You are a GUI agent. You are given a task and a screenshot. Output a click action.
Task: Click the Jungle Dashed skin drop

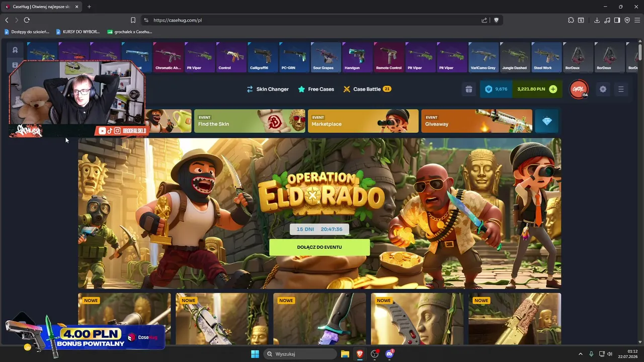coord(515,57)
